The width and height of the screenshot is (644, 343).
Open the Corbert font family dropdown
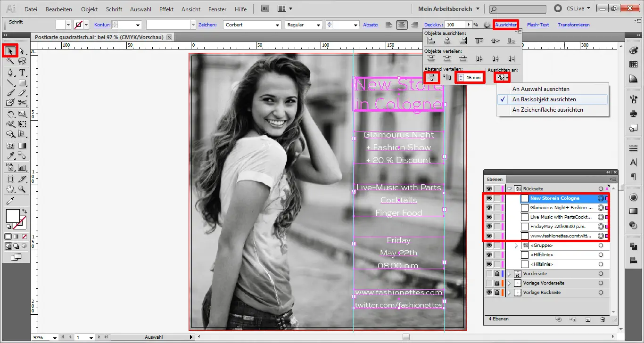[279, 25]
